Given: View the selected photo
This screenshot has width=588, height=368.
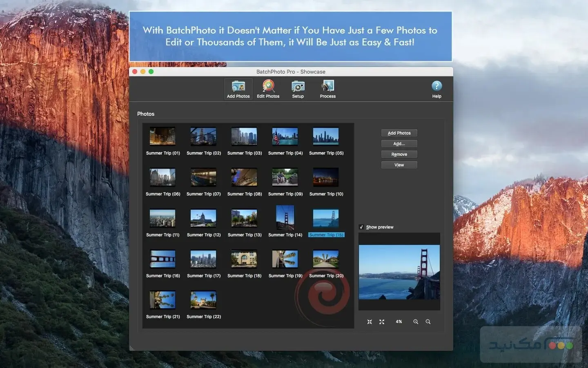Looking at the screenshot, I should [399, 165].
